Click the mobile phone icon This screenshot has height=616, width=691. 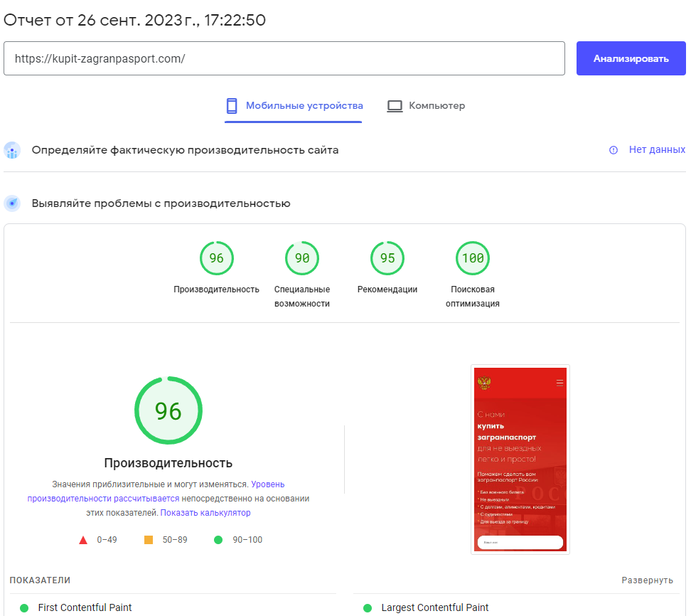pos(232,106)
